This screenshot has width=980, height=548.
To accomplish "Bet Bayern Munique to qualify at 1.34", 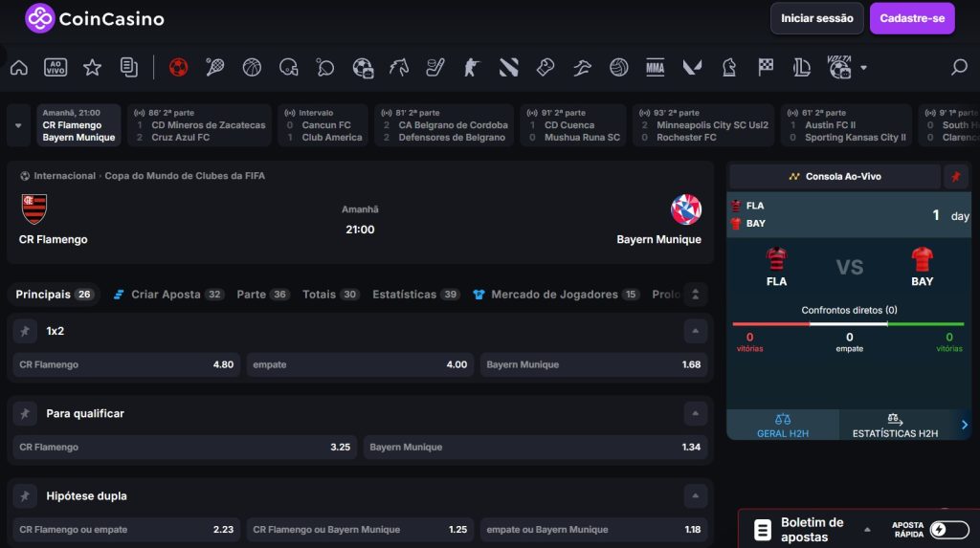I will click(535, 448).
